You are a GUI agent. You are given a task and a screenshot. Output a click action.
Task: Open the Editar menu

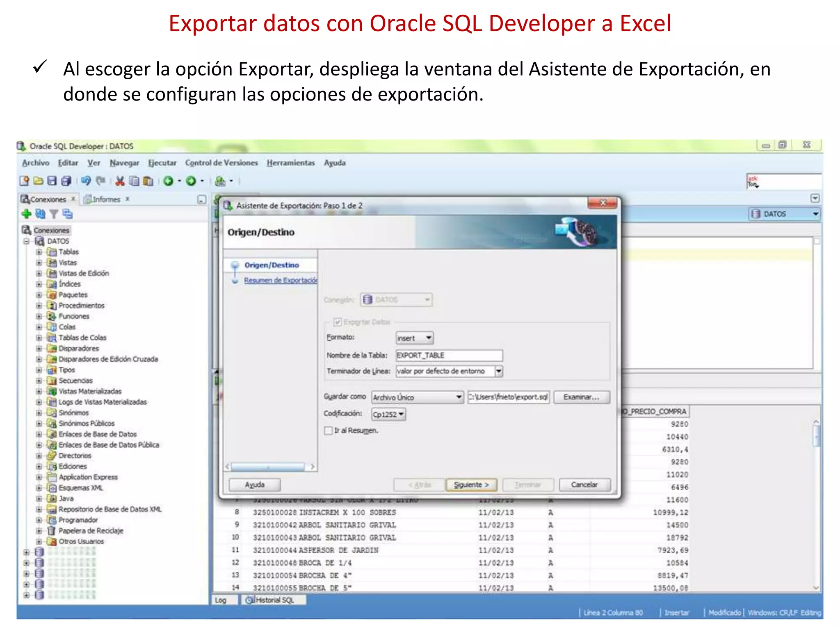click(x=68, y=163)
